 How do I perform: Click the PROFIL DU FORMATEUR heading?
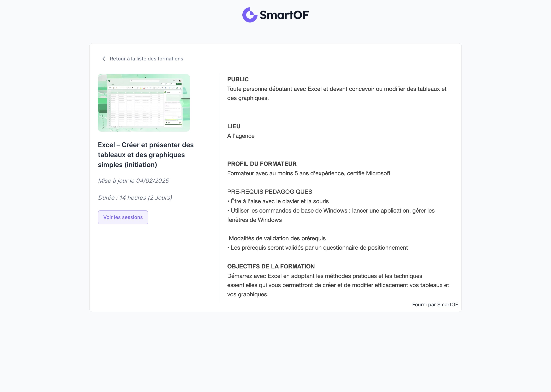262,164
